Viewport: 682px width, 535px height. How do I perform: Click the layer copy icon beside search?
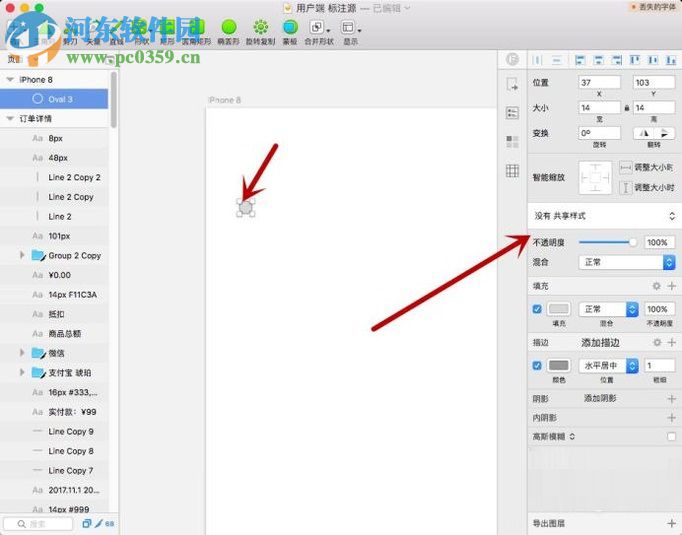pyautogui.click(x=87, y=523)
